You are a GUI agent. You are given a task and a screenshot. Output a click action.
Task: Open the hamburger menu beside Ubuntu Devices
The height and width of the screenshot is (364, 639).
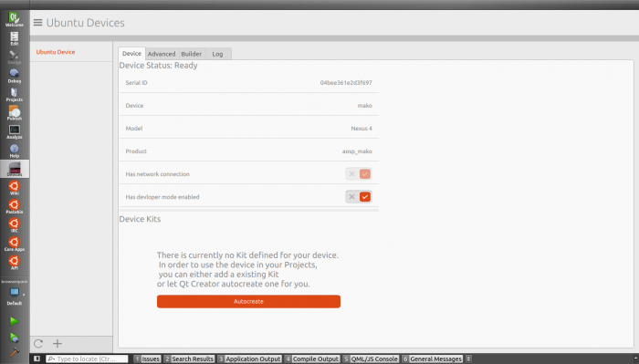coord(38,23)
